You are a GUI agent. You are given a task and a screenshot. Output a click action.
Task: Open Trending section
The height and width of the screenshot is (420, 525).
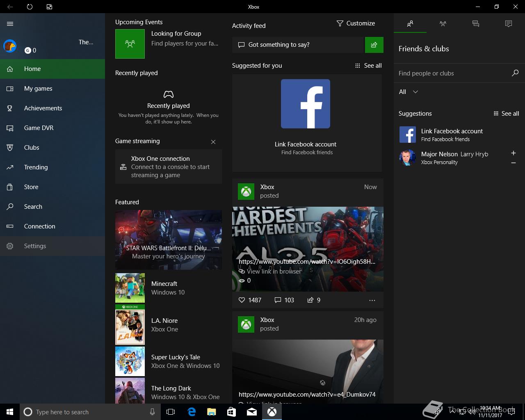point(52,167)
